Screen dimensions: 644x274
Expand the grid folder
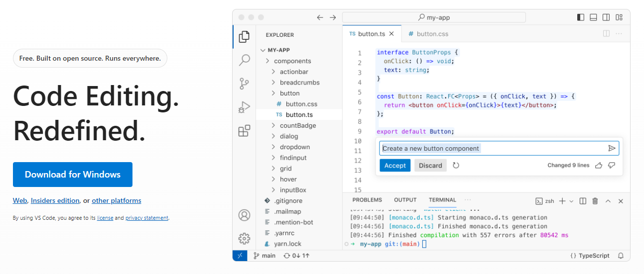[273, 169]
